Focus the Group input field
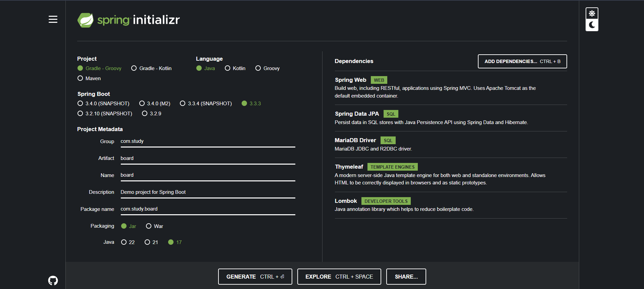The image size is (644, 289). pyautogui.click(x=208, y=141)
